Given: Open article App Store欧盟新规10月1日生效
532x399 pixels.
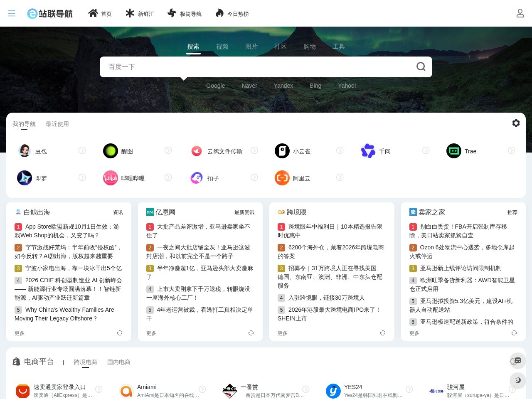Looking at the screenshot, I should coord(67,231).
